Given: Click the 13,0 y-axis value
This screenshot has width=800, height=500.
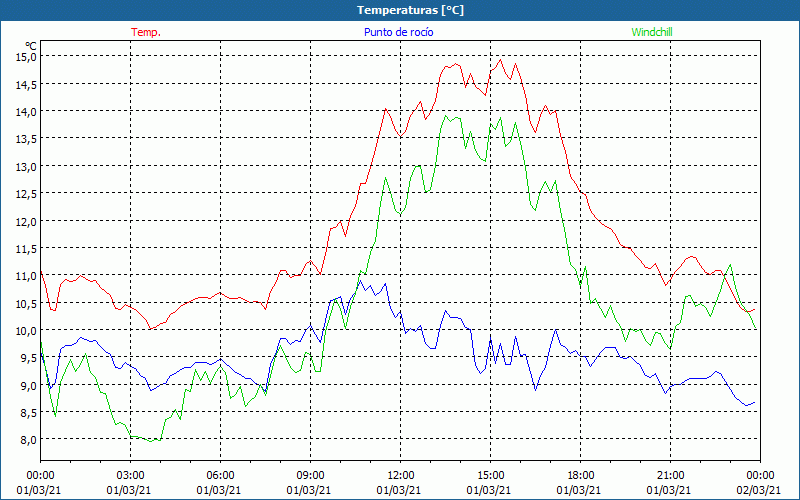Looking at the screenshot, I should 27,166.
